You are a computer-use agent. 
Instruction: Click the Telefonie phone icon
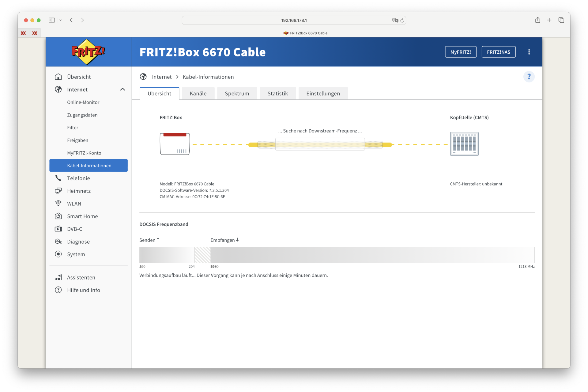point(58,178)
